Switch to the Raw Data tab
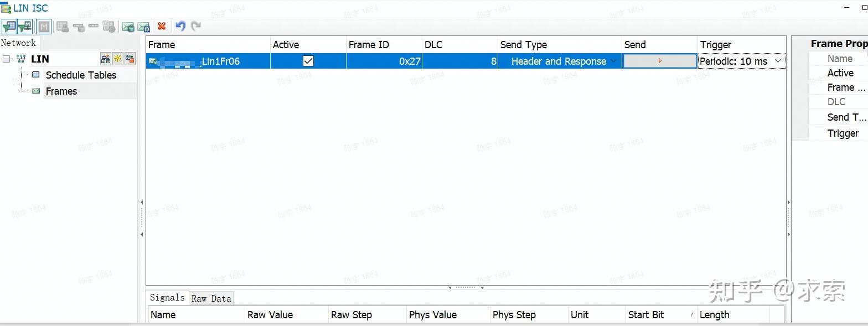 tap(211, 298)
